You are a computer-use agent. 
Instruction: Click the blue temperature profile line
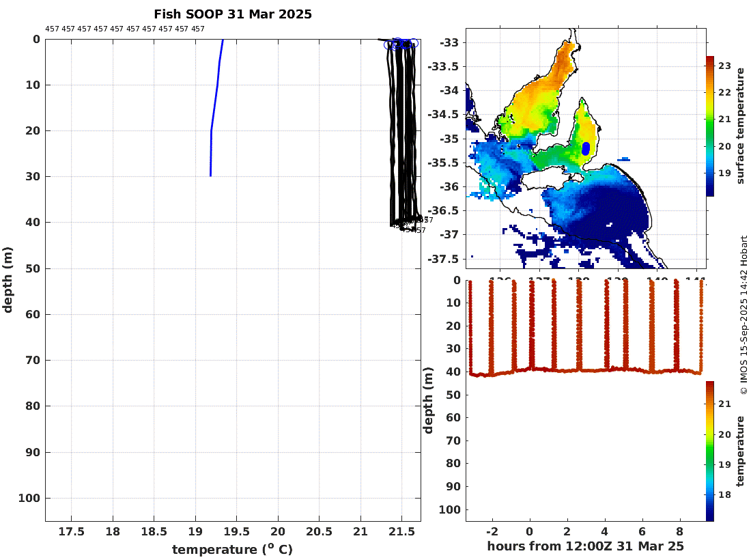point(215,108)
